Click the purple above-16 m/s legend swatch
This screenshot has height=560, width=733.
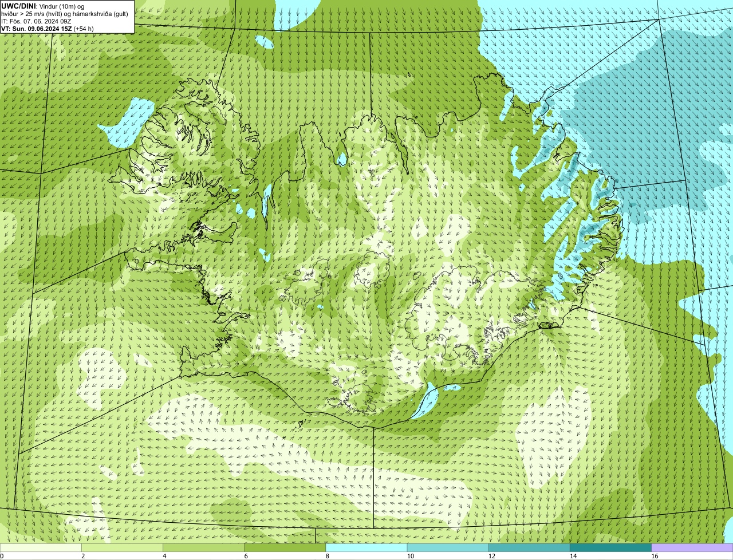692,547
